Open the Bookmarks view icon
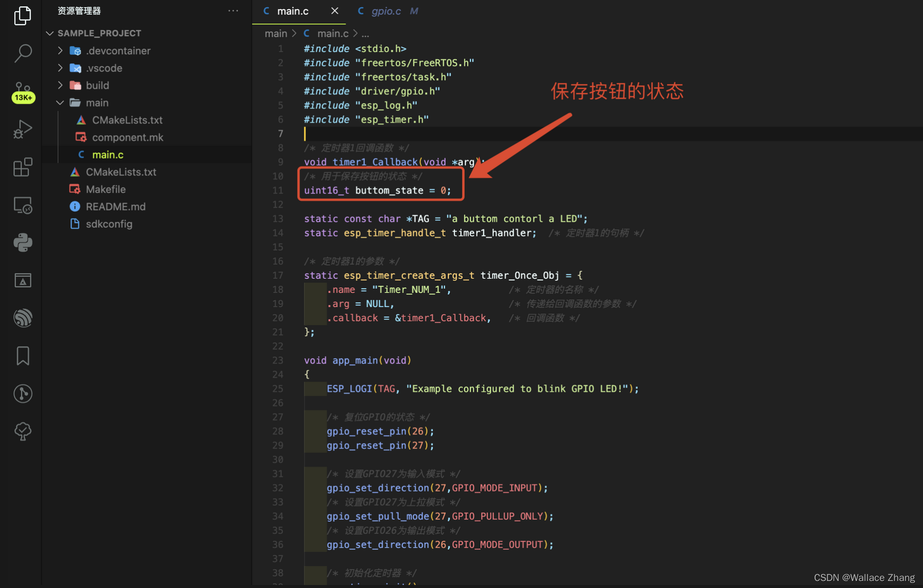 pyautogui.click(x=23, y=356)
